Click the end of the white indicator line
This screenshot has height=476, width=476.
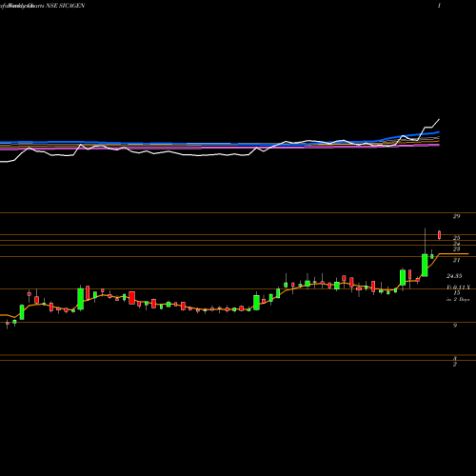pos(439,119)
